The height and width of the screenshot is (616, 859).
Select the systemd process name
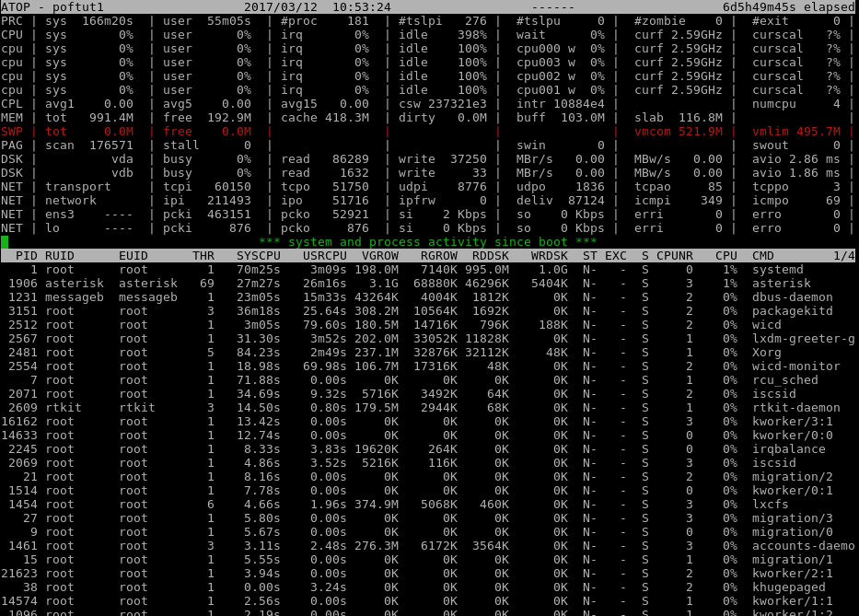(778, 270)
